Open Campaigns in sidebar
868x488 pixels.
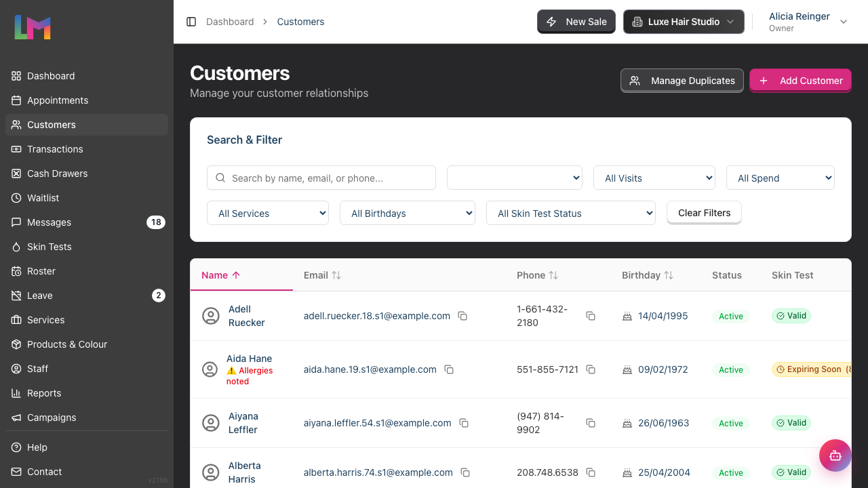(87, 418)
